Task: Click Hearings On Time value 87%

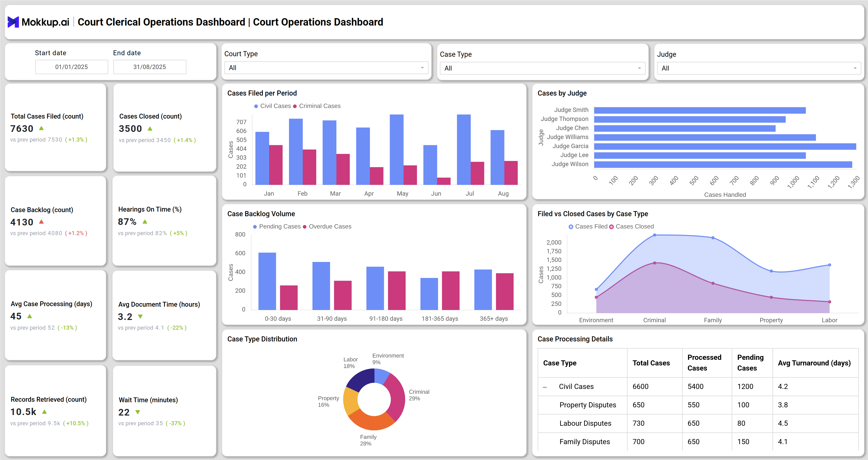Action: [x=127, y=222]
